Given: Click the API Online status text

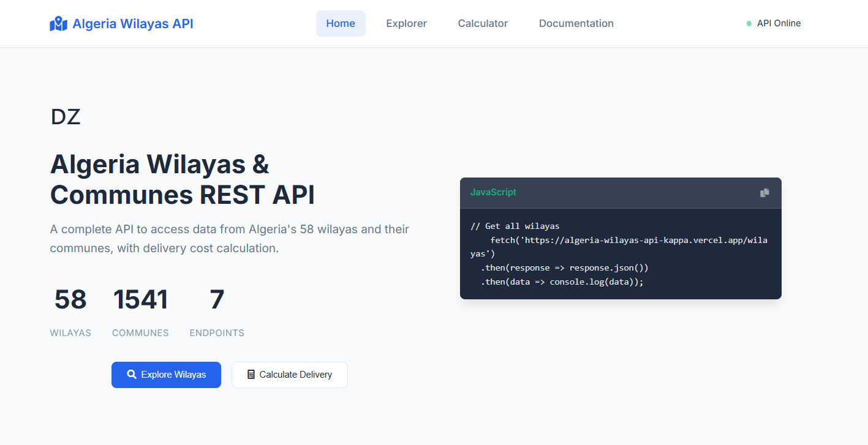Looking at the screenshot, I should 779,23.
